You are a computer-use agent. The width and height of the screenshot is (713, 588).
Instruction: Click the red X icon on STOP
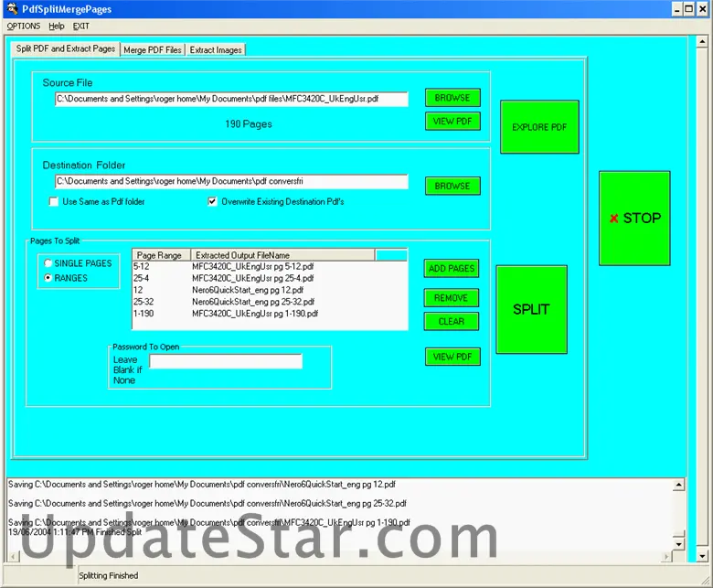(x=614, y=219)
